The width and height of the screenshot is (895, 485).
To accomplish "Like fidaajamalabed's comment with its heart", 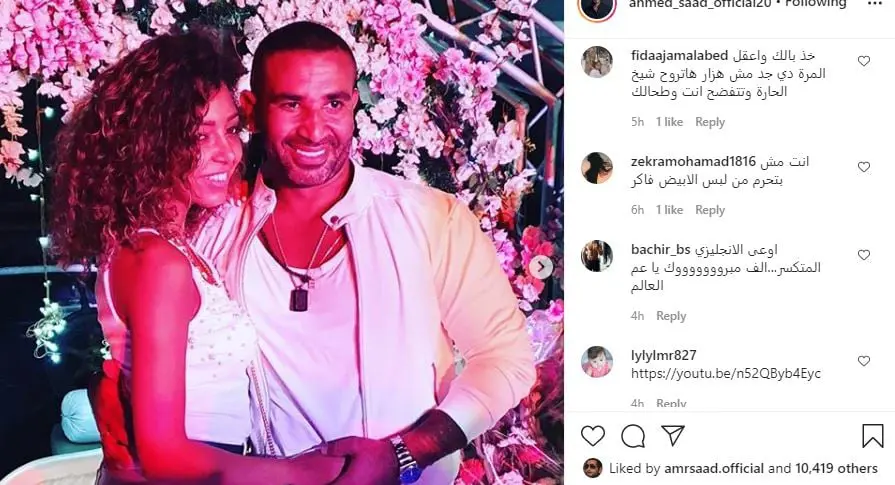I will [x=864, y=61].
